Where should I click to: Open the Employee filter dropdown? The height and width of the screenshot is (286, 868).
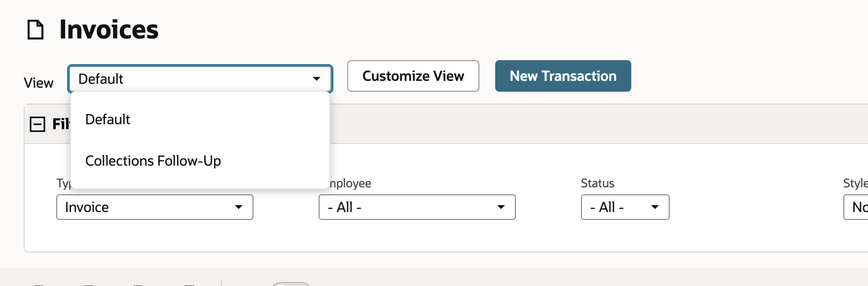point(417,207)
